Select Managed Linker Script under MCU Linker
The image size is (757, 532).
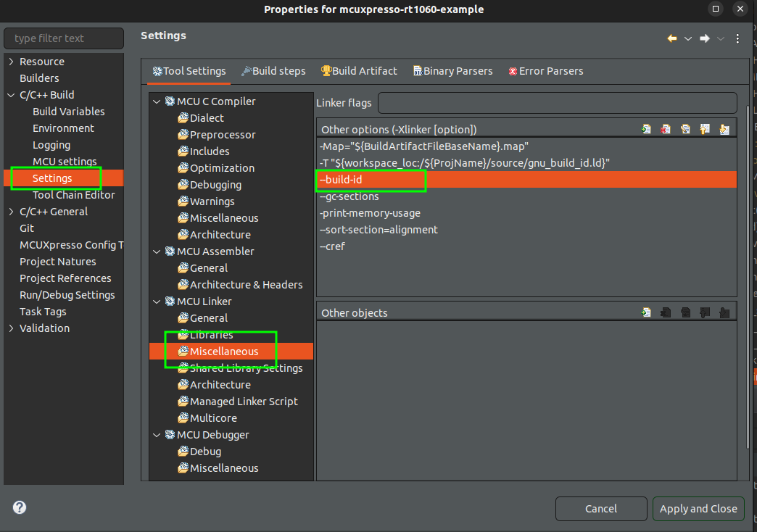(243, 402)
